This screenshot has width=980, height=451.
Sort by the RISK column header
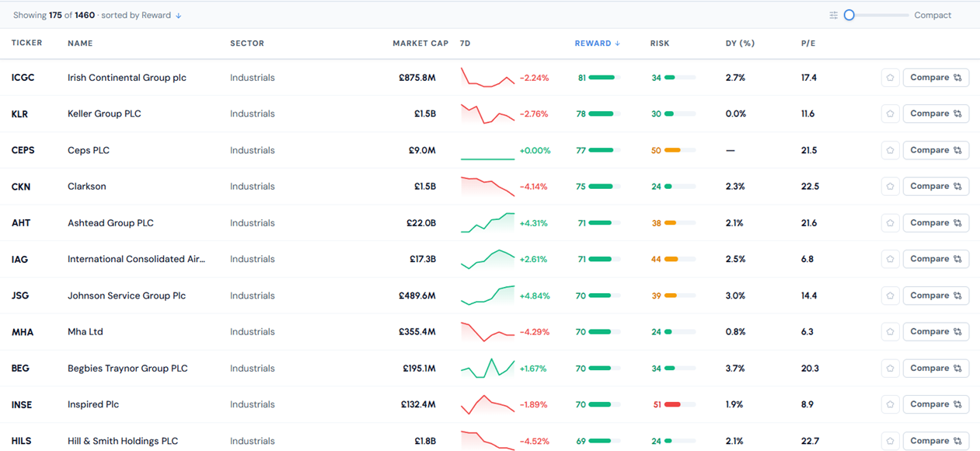click(x=660, y=44)
